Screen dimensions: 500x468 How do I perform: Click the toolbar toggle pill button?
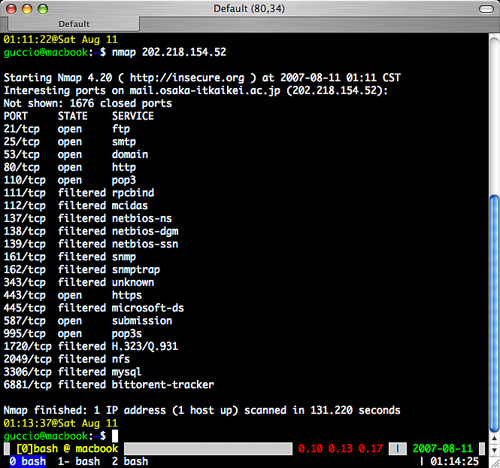tap(486, 9)
